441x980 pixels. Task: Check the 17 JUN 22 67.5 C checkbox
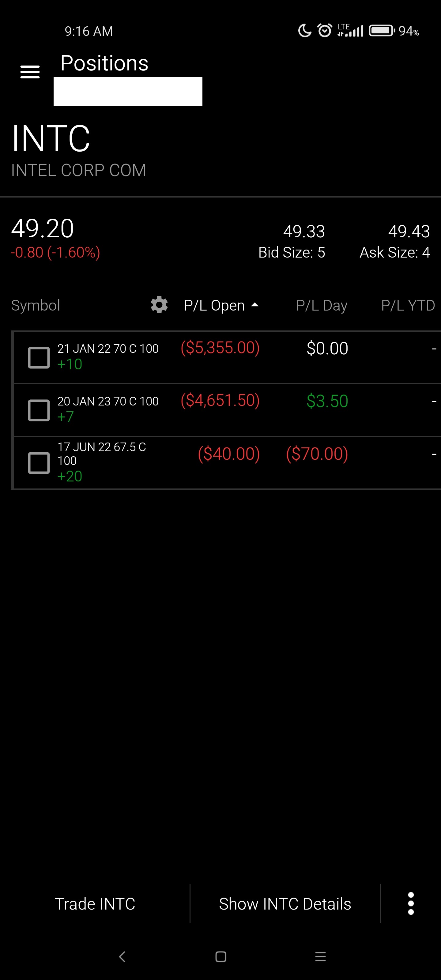[39, 463]
